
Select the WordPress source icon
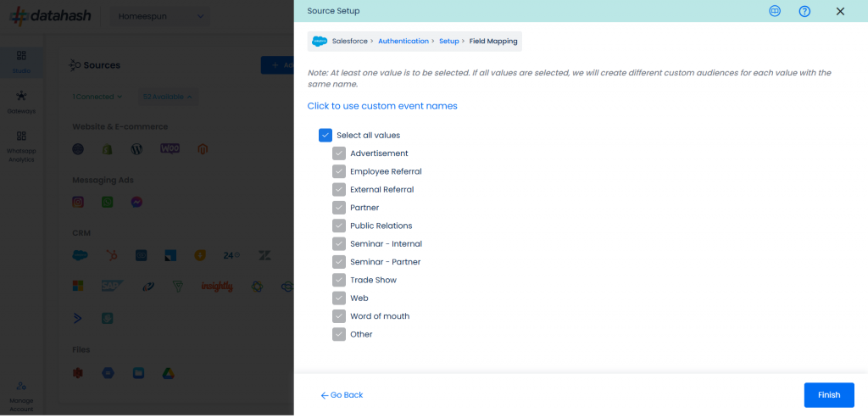136,149
